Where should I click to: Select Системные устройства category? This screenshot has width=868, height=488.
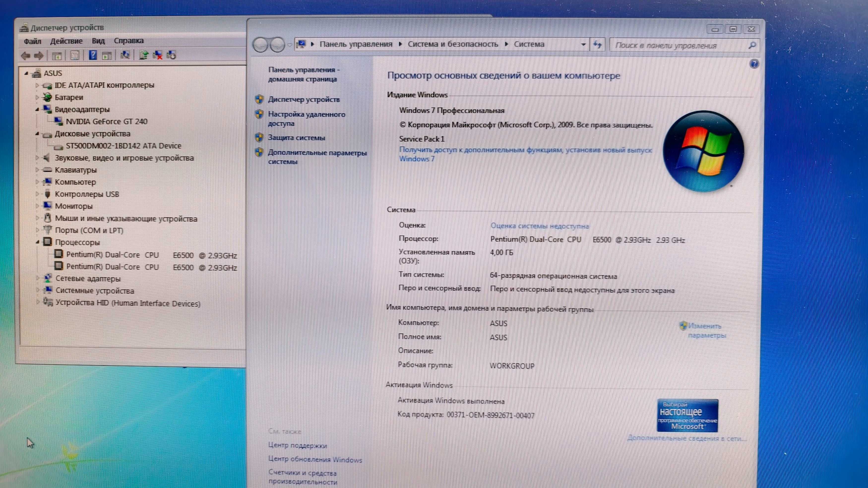(x=95, y=291)
